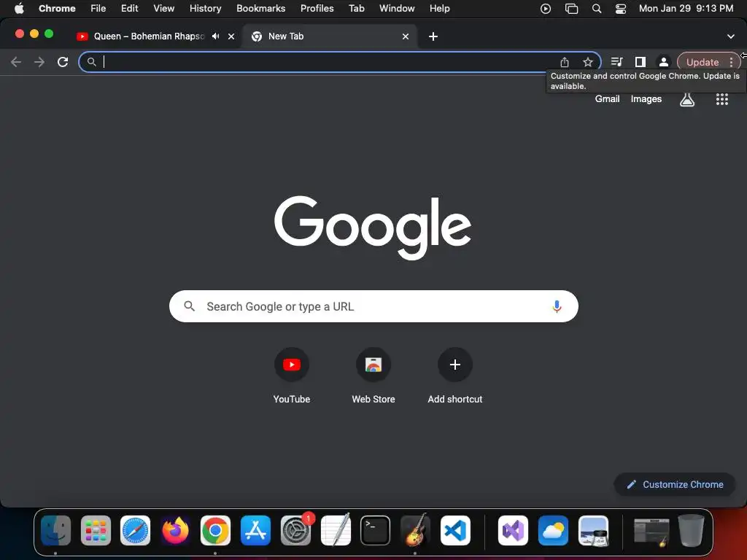Open Spotlight search in menu bar
Image resolution: width=747 pixels, height=560 pixels.
597,9
